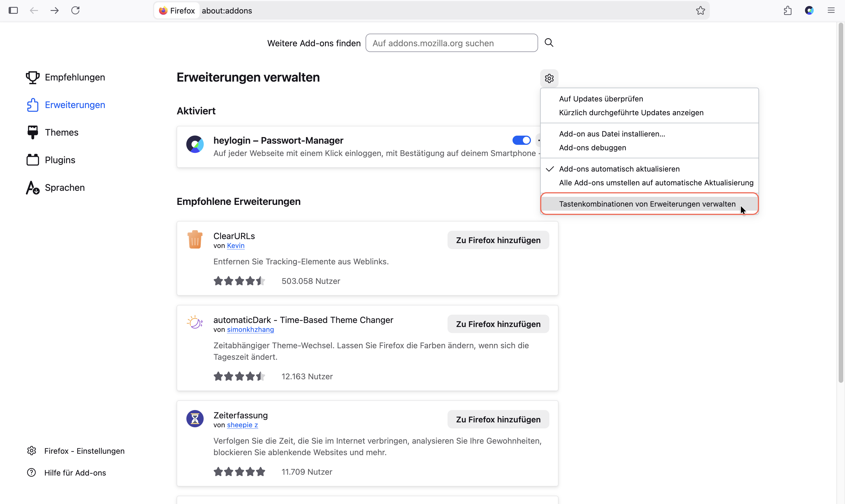Reload the page with refresh icon

[75, 11]
